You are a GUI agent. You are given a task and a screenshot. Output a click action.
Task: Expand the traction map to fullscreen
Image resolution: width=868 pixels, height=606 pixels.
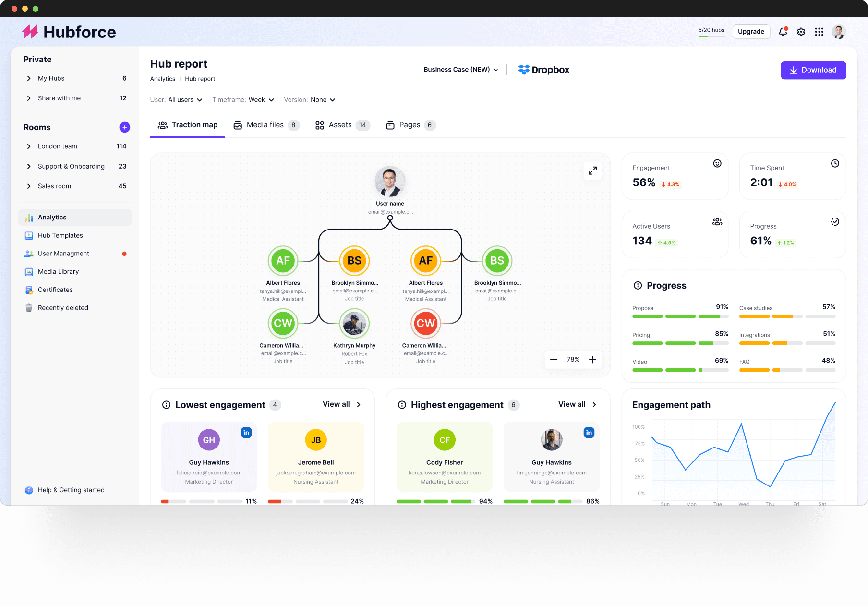(592, 170)
